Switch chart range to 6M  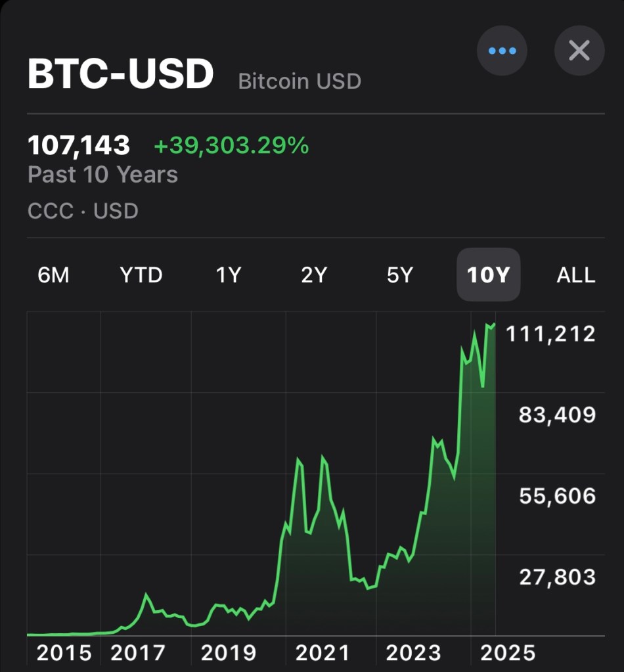[53, 275]
